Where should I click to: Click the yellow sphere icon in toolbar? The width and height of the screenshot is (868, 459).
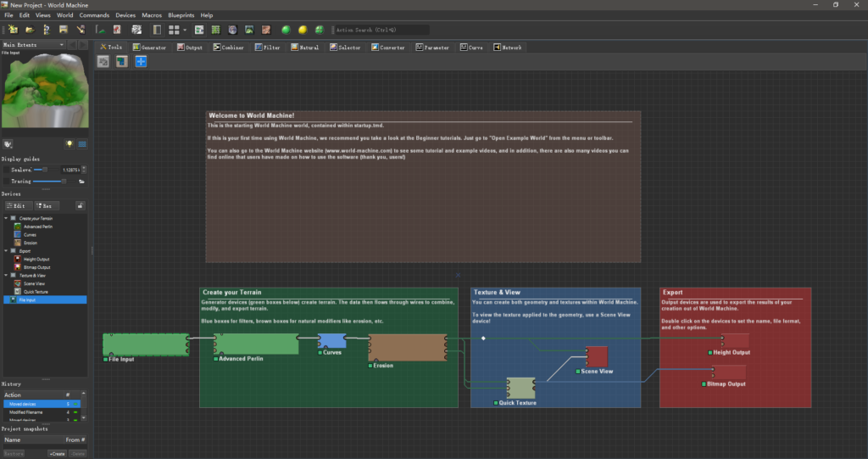click(x=303, y=30)
